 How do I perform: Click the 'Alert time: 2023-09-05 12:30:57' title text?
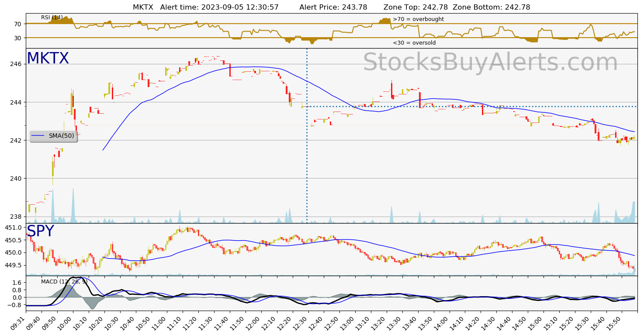pos(219,7)
